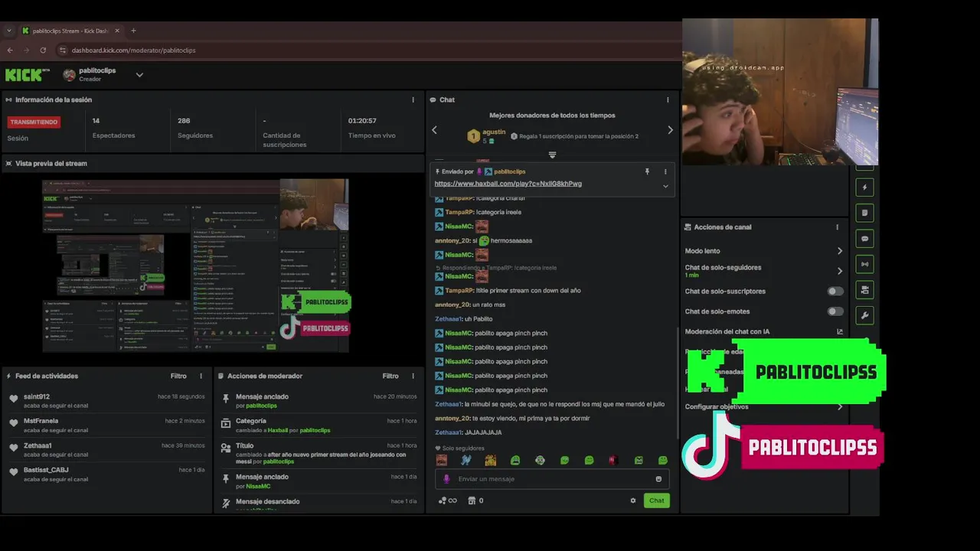
Task: Click the camera channel sidebar icon
Action: (864, 290)
